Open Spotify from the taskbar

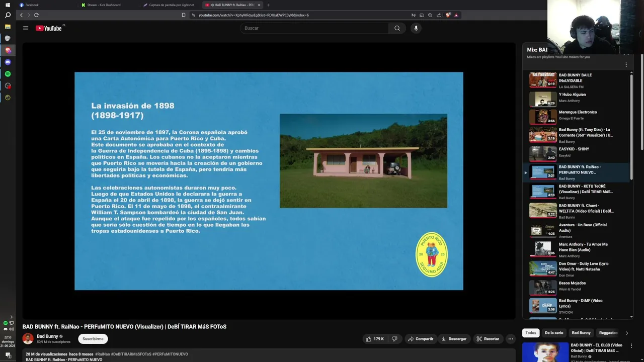click(8, 74)
